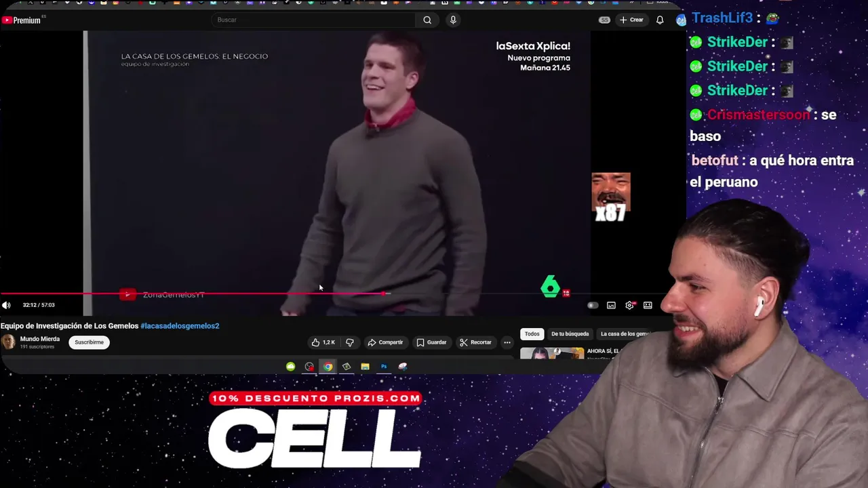Open the notifications bell
Image resolution: width=868 pixels, height=488 pixels.
click(660, 20)
